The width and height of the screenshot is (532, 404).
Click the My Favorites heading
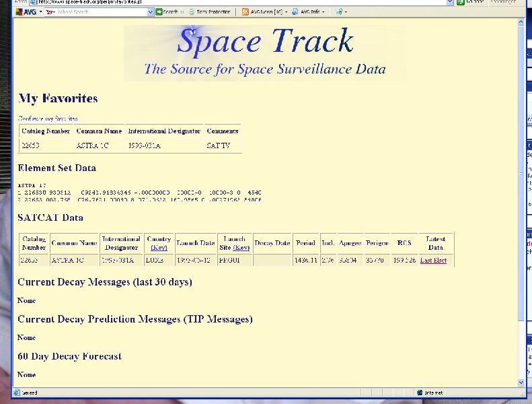pos(58,98)
